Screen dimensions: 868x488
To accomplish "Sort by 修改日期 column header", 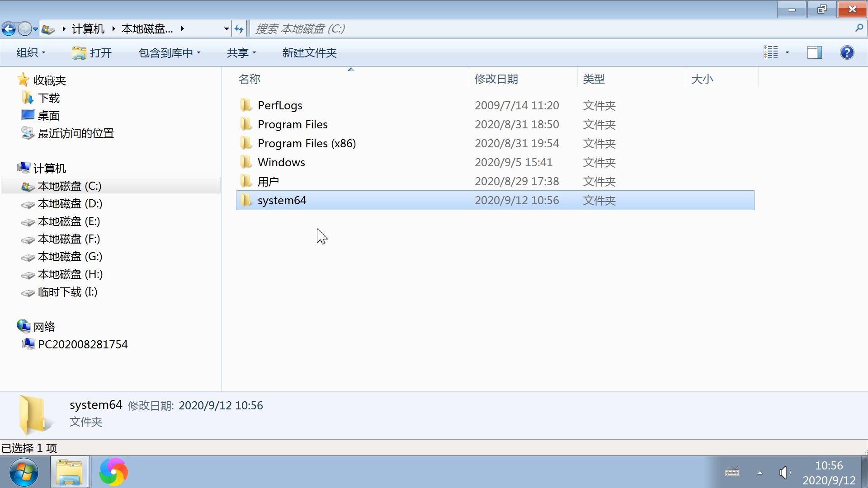I will click(x=496, y=79).
